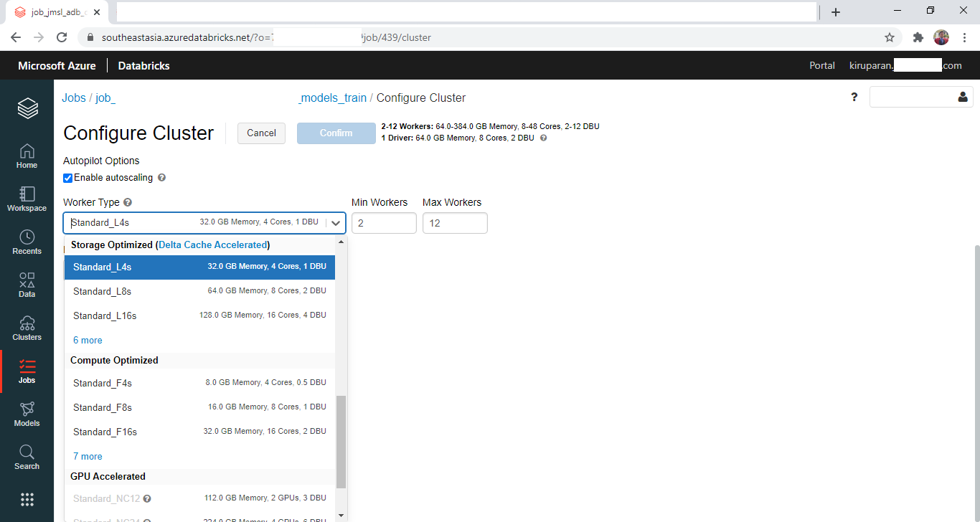Go back to the previous page

tap(16, 37)
